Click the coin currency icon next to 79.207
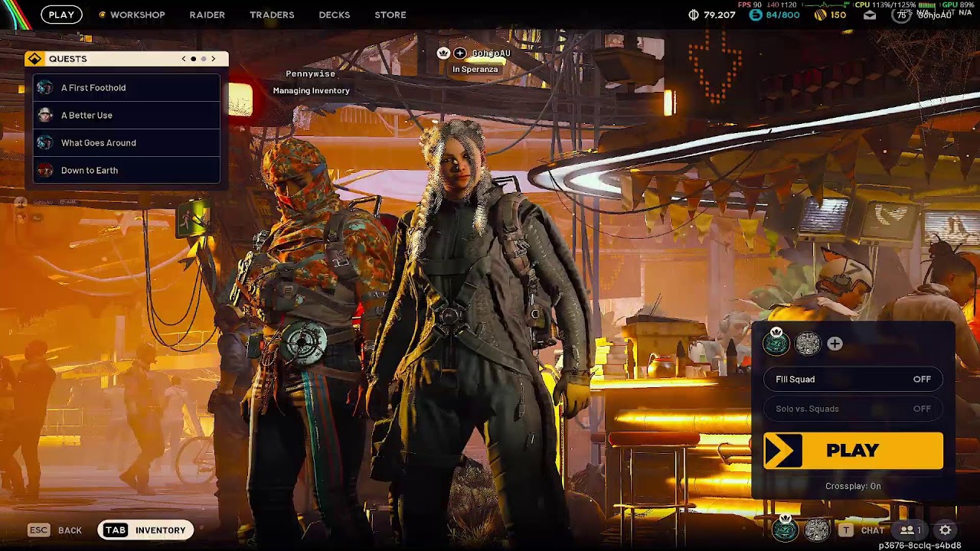 pyautogui.click(x=694, y=15)
